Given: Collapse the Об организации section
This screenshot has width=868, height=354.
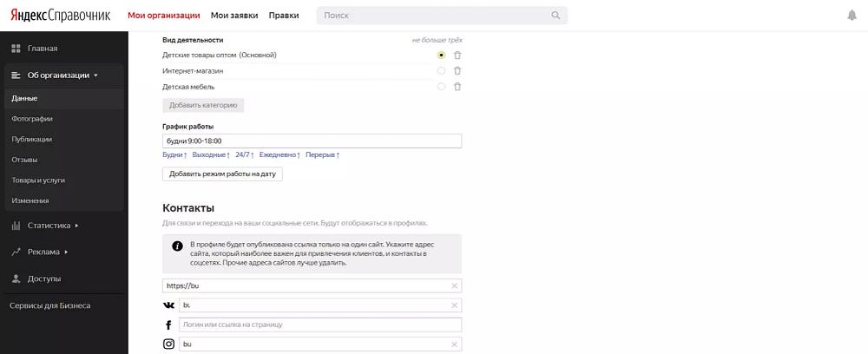Looking at the screenshot, I should tap(63, 75).
